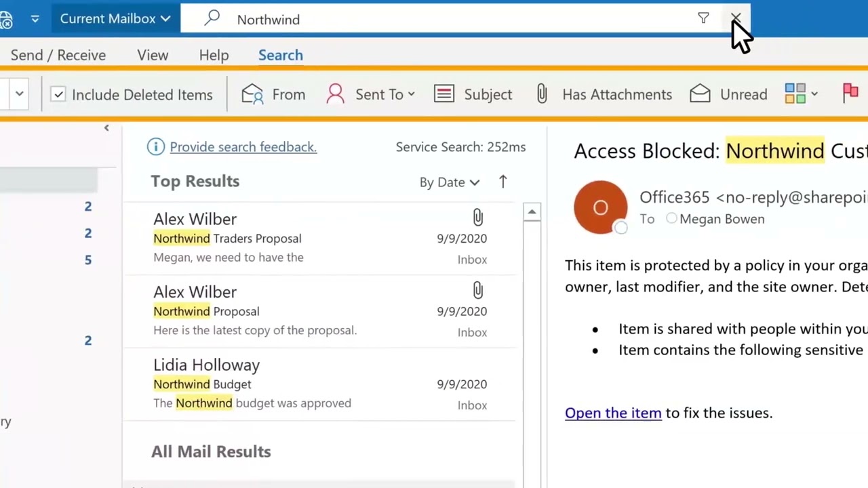Click attachment icon on Northwind Traders Proposal
The image size is (868, 488).
tap(478, 218)
